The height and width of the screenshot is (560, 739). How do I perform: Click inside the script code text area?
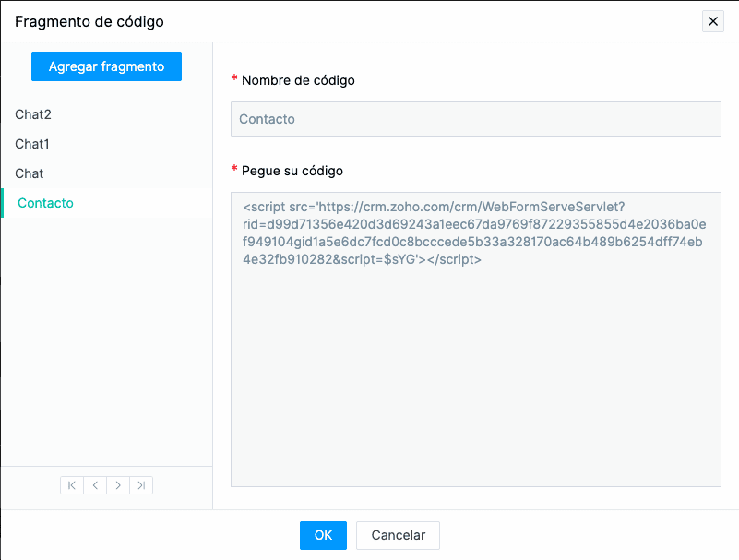tap(475, 340)
